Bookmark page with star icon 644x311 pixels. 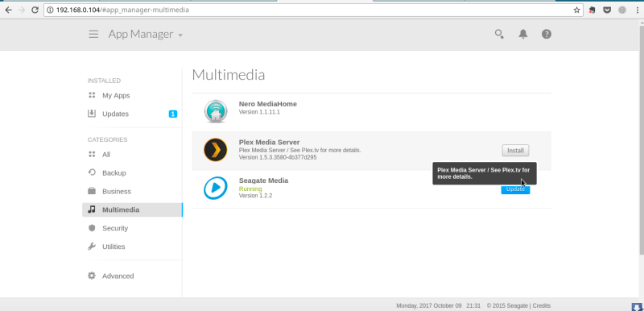pyautogui.click(x=576, y=10)
